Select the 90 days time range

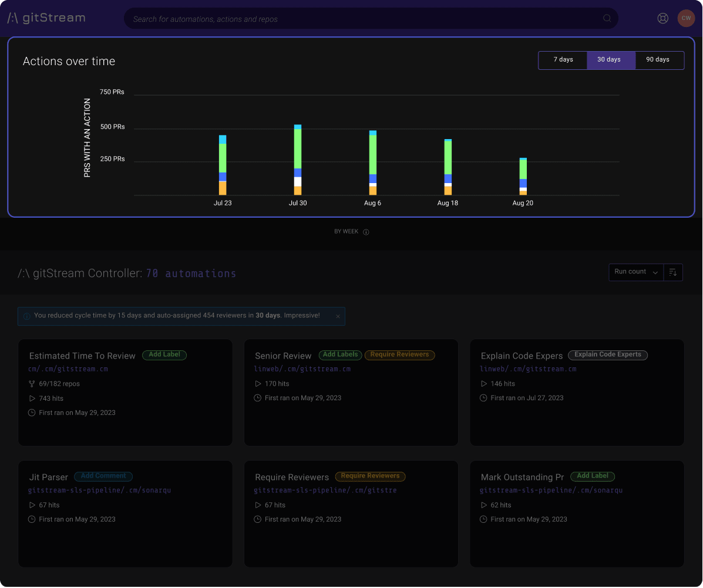coord(658,59)
